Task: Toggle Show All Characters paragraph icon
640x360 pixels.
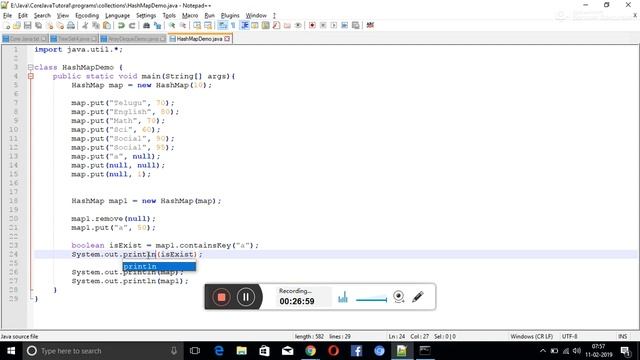Action: coord(233,25)
